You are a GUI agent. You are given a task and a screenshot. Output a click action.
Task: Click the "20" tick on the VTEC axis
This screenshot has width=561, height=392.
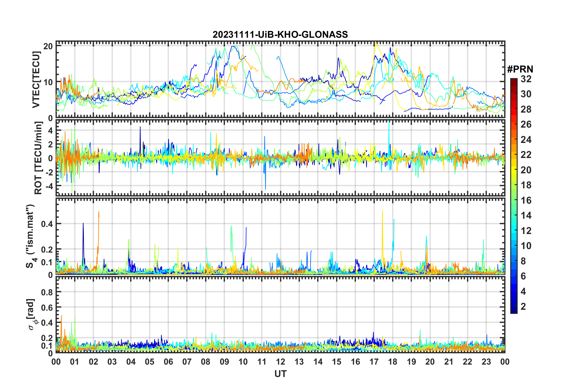[x=48, y=46]
